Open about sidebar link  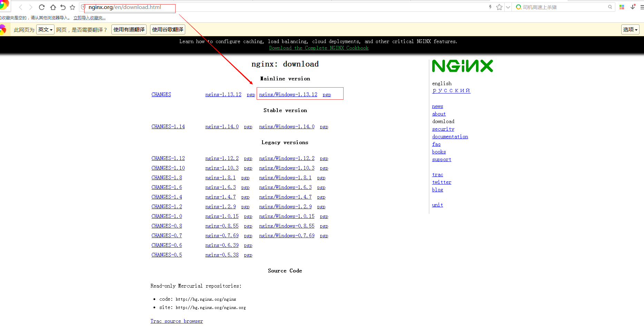pyautogui.click(x=439, y=114)
